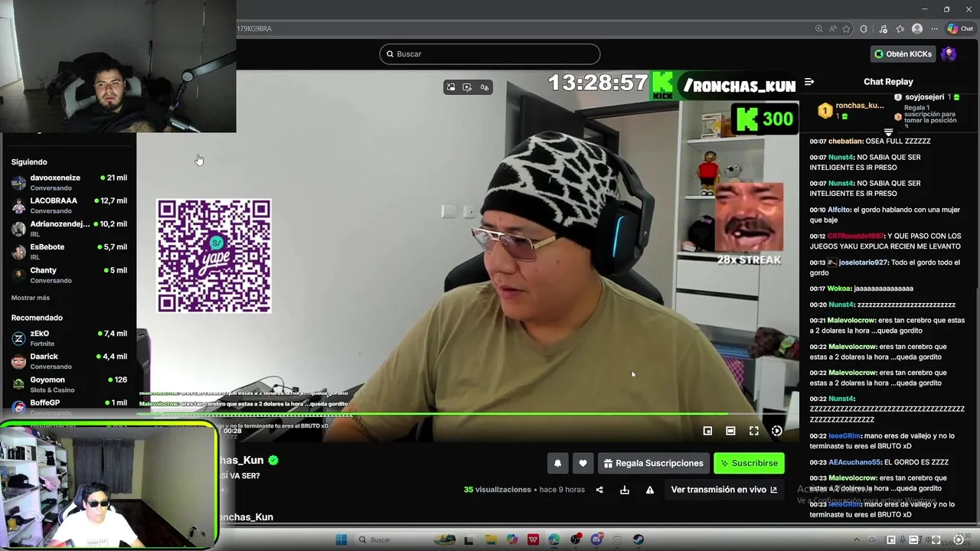Open Chanty channel in sidebar
The height and width of the screenshot is (551, 980).
tap(69, 275)
